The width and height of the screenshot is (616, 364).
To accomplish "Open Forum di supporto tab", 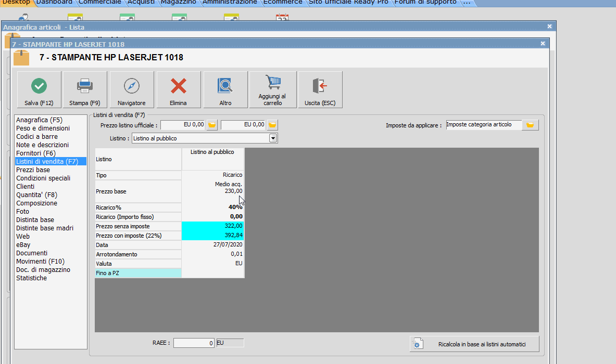I will [425, 3].
